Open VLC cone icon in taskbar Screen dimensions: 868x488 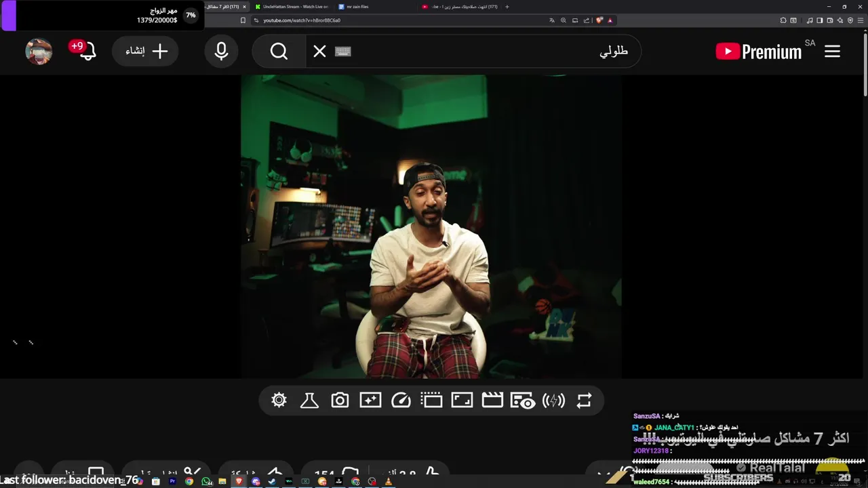388,481
